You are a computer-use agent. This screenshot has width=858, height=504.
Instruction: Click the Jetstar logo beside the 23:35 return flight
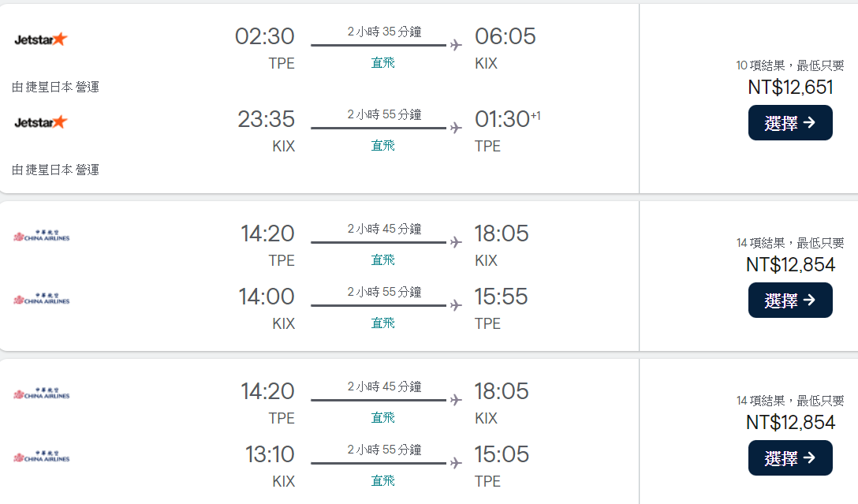[x=41, y=122]
